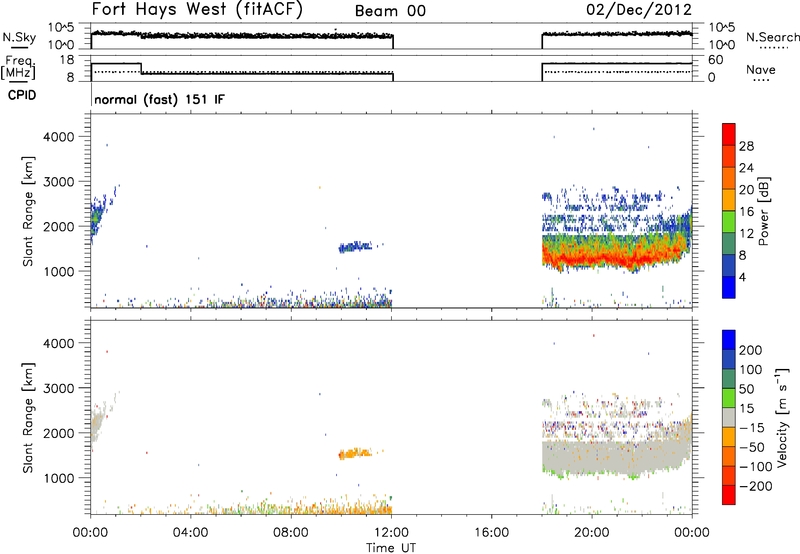The width and height of the screenshot is (800, 554).
Task: Select the orange −15 to −50 Velocity segment
Action: 729,437
